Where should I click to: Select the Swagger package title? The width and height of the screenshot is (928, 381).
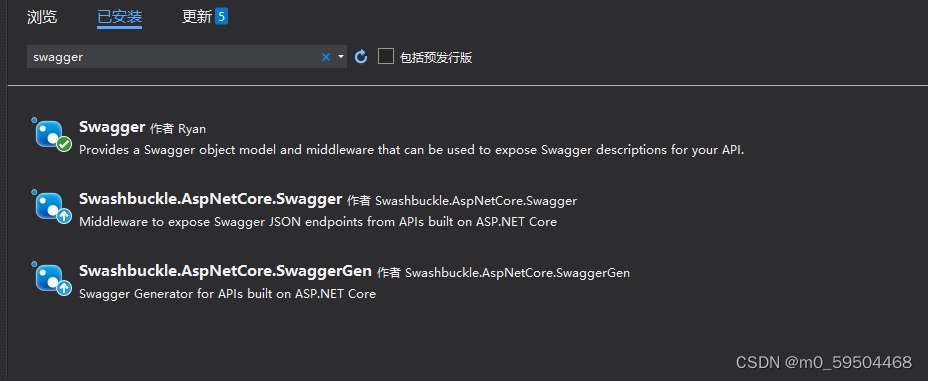(x=112, y=127)
